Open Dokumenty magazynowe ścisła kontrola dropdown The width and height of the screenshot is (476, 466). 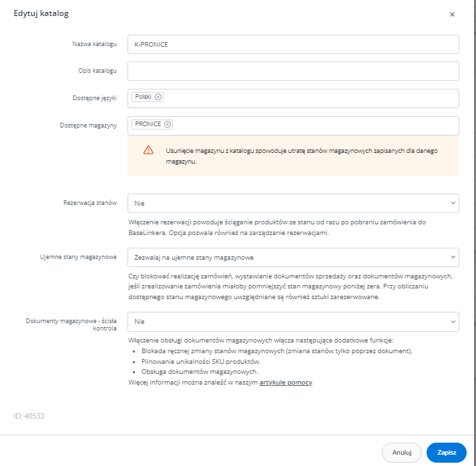pyautogui.click(x=293, y=322)
